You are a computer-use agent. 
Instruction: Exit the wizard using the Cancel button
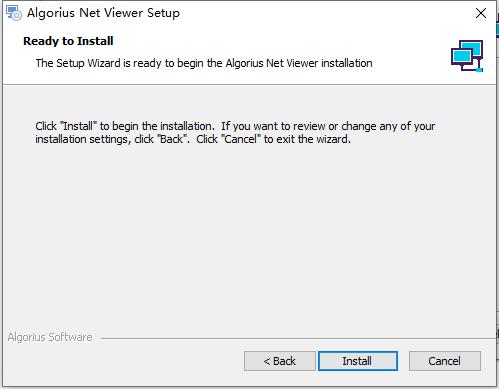[x=445, y=361]
